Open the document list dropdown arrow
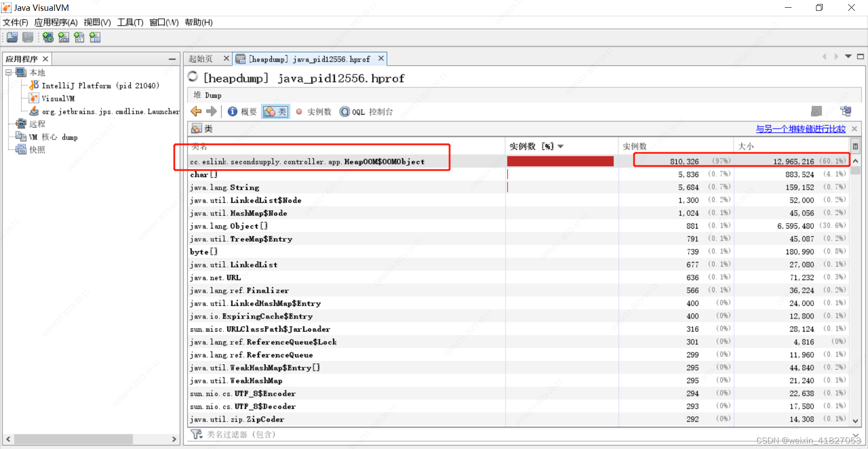The width and height of the screenshot is (868, 449). click(x=848, y=56)
